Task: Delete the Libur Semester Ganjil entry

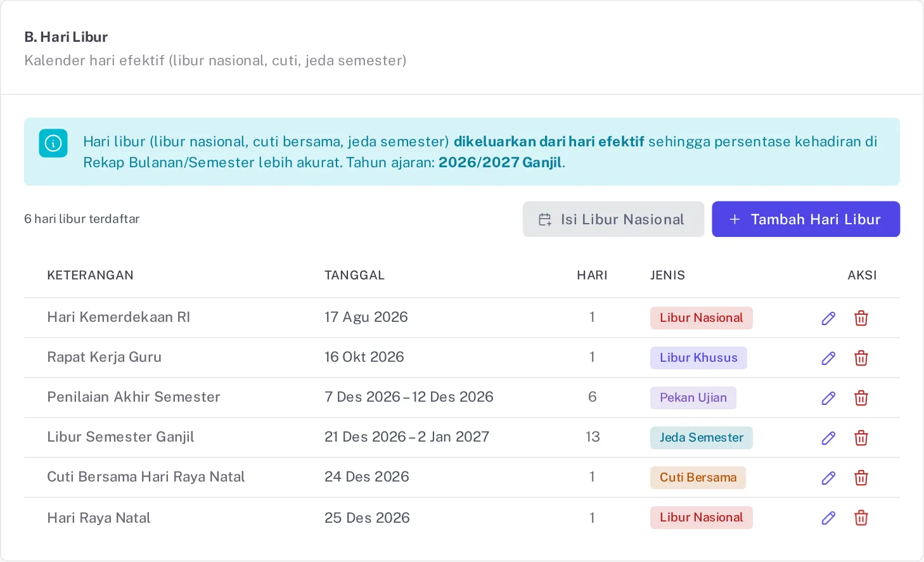Action: [861, 438]
